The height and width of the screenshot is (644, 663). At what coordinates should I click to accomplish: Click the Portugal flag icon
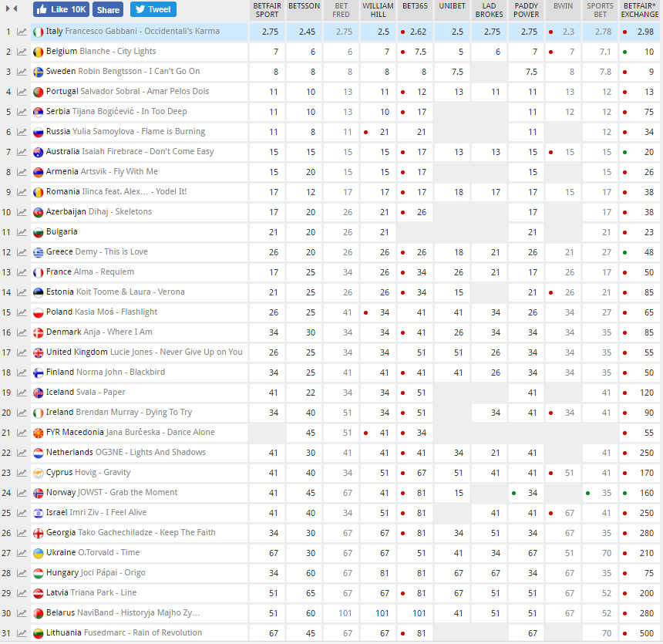point(38,92)
